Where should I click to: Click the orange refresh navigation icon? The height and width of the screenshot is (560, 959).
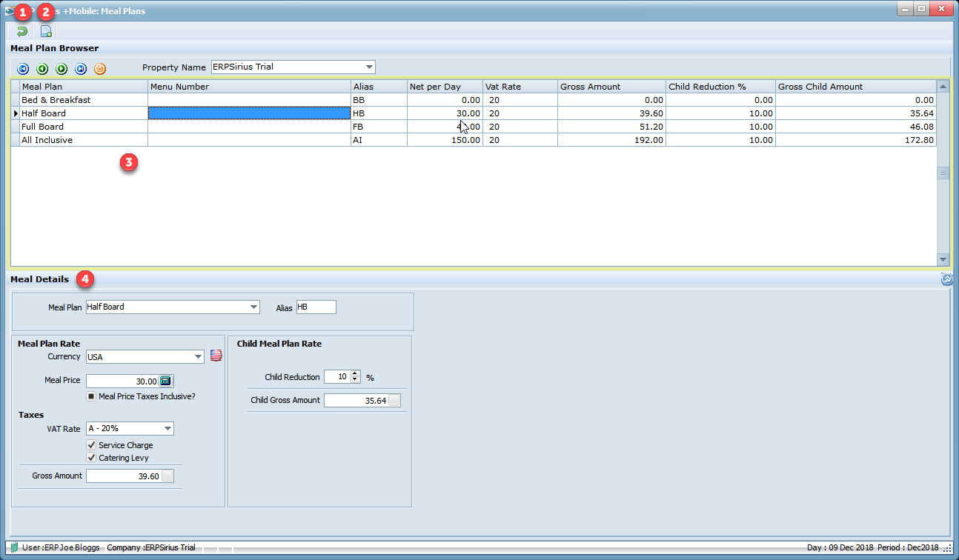click(100, 69)
